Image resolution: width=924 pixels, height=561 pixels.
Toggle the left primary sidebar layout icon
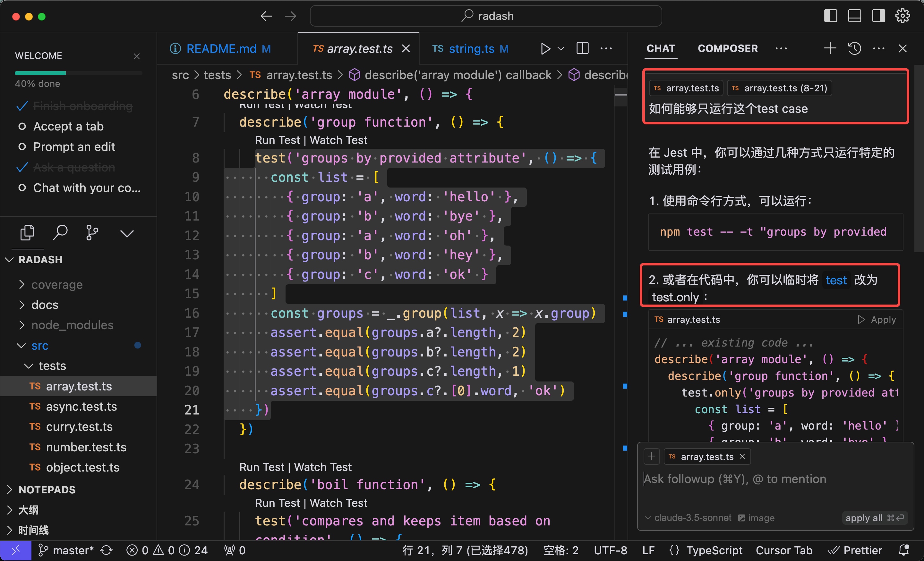coord(830,16)
